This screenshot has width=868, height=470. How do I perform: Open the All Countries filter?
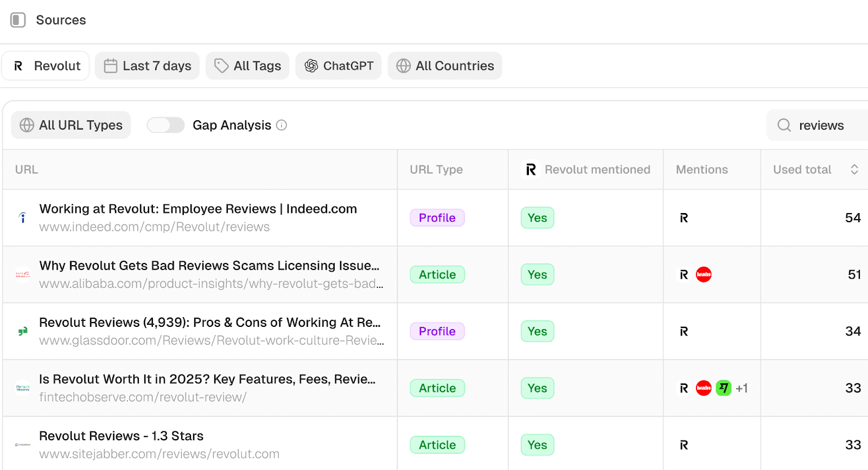(445, 66)
